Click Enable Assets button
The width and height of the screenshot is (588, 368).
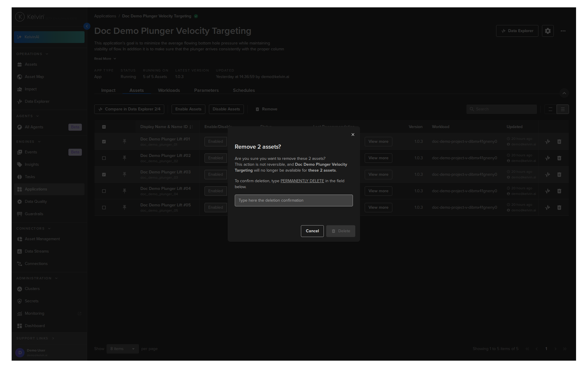click(x=188, y=109)
